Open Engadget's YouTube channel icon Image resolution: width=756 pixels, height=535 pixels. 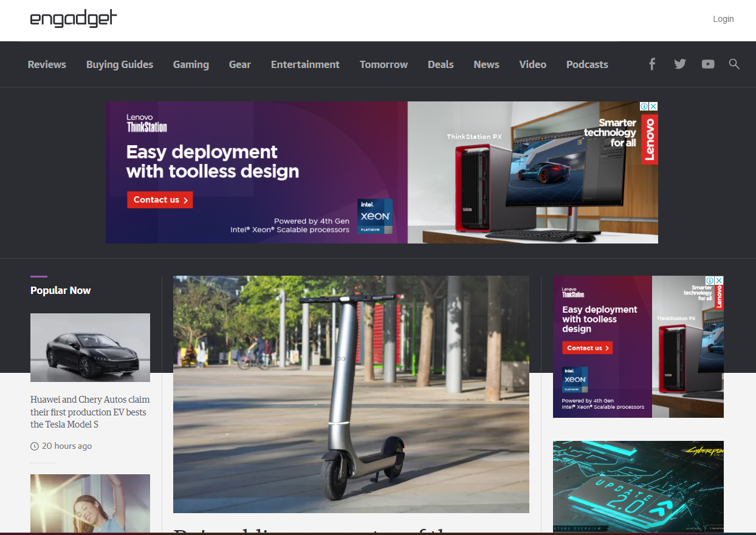click(708, 64)
